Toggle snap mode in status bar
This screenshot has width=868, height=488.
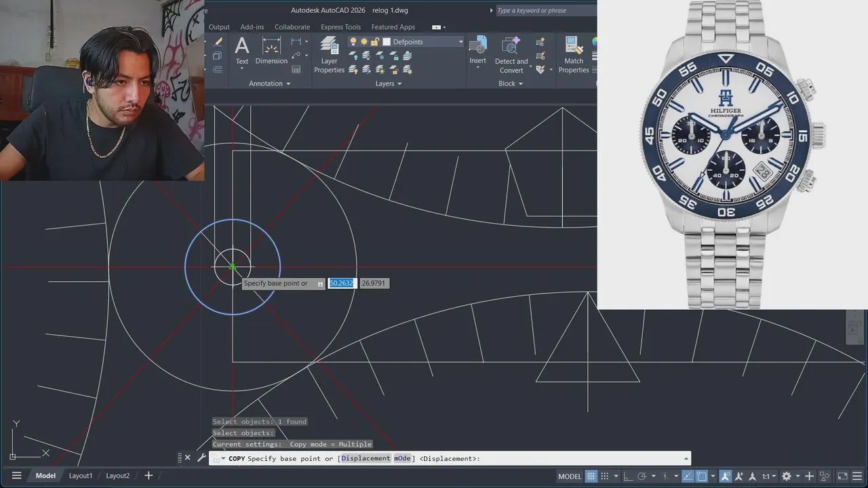[605, 476]
